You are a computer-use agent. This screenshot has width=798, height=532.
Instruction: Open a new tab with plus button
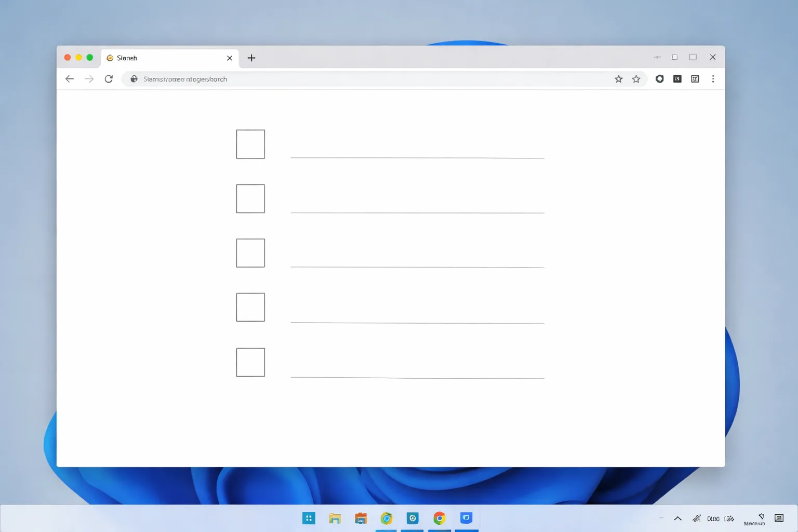click(x=251, y=58)
